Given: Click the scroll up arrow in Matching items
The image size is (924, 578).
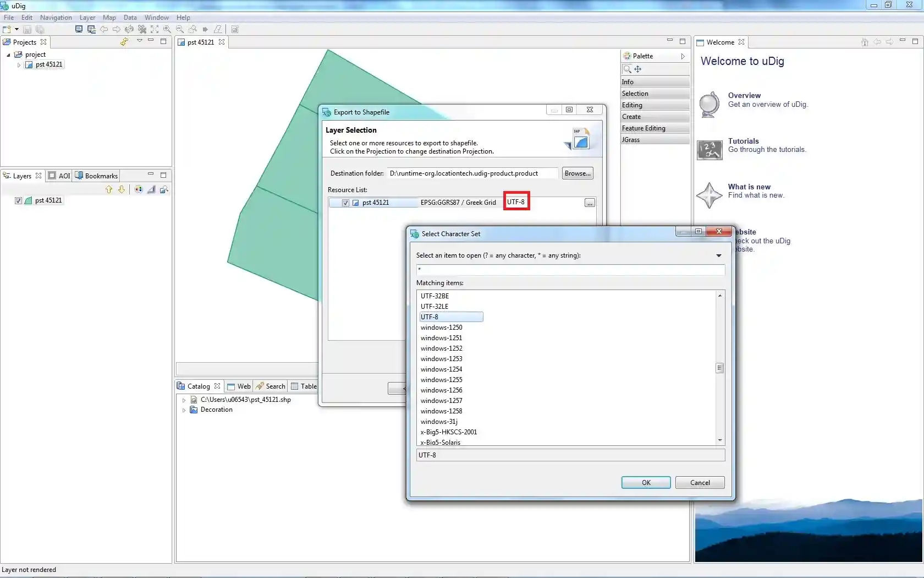Looking at the screenshot, I should coord(719,296).
